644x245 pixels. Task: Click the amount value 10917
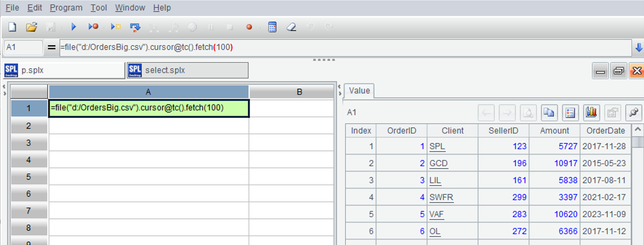[x=565, y=164]
